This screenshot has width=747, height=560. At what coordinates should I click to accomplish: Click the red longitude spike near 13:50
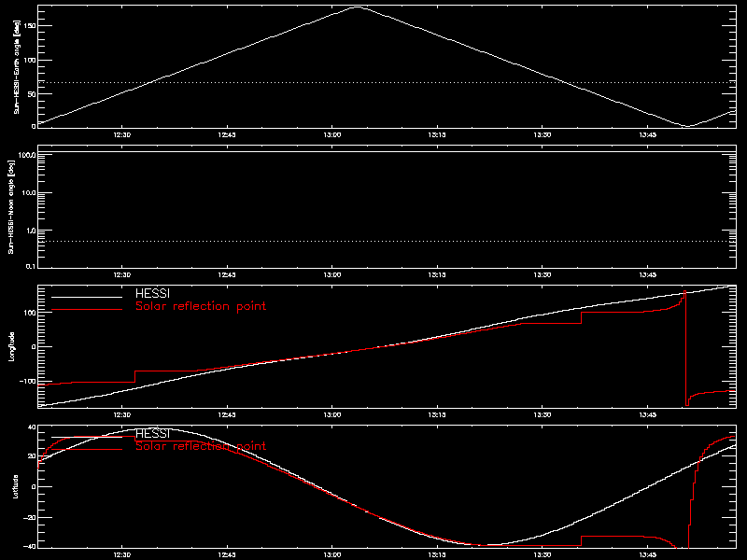pyautogui.click(x=685, y=347)
